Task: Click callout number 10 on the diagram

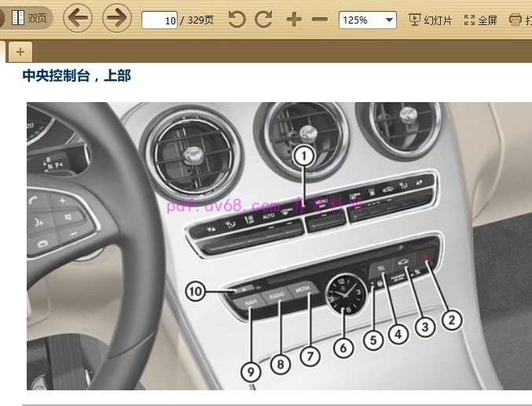Action: click(196, 291)
